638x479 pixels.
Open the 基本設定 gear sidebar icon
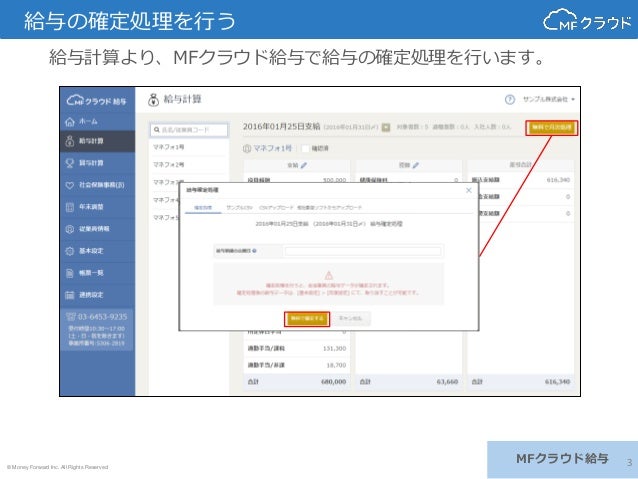[x=70, y=251]
